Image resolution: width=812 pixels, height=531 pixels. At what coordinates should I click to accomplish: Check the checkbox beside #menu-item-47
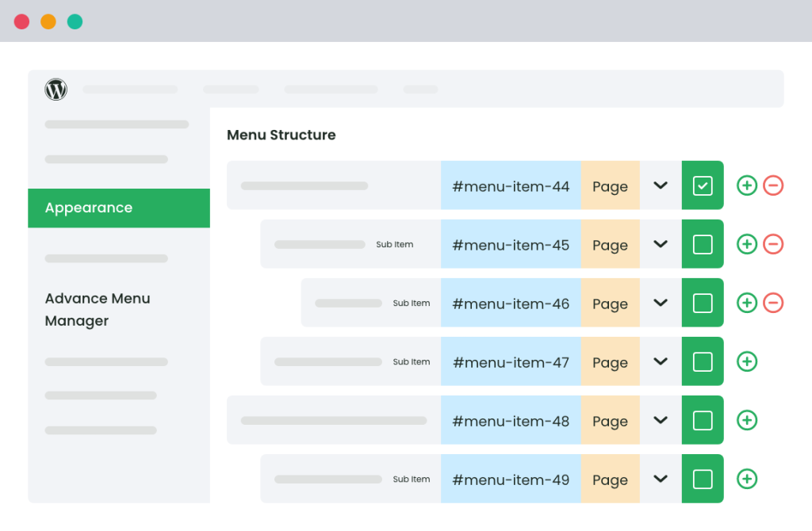pos(703,361)
